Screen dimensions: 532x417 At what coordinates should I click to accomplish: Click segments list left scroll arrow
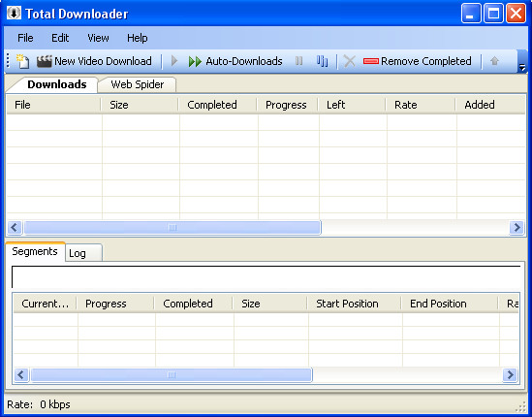21,375
